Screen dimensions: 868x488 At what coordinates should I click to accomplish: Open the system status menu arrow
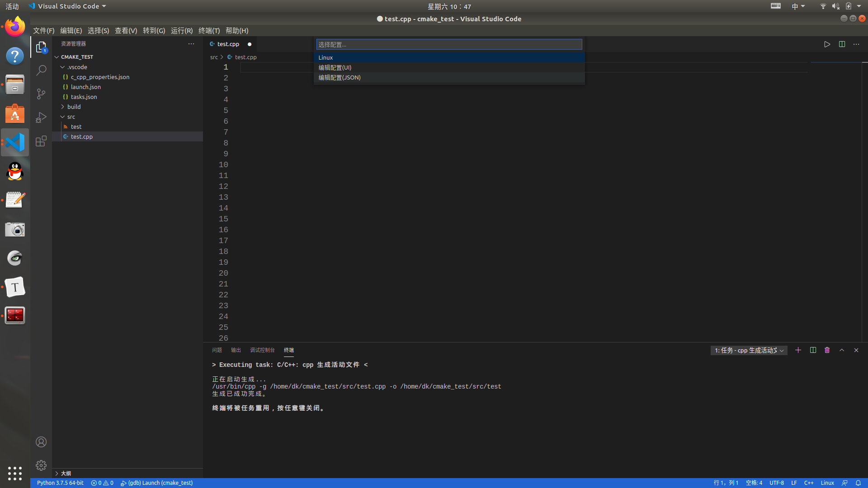[859, 6]
